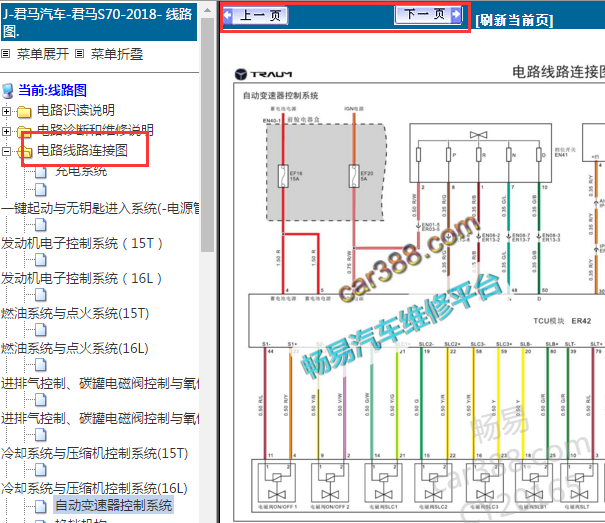This screenshot has height=523, width=605.
Task: Click the page icon above 冷却系统与压缩机控制系统(16L)
Action: coord(41,470)
